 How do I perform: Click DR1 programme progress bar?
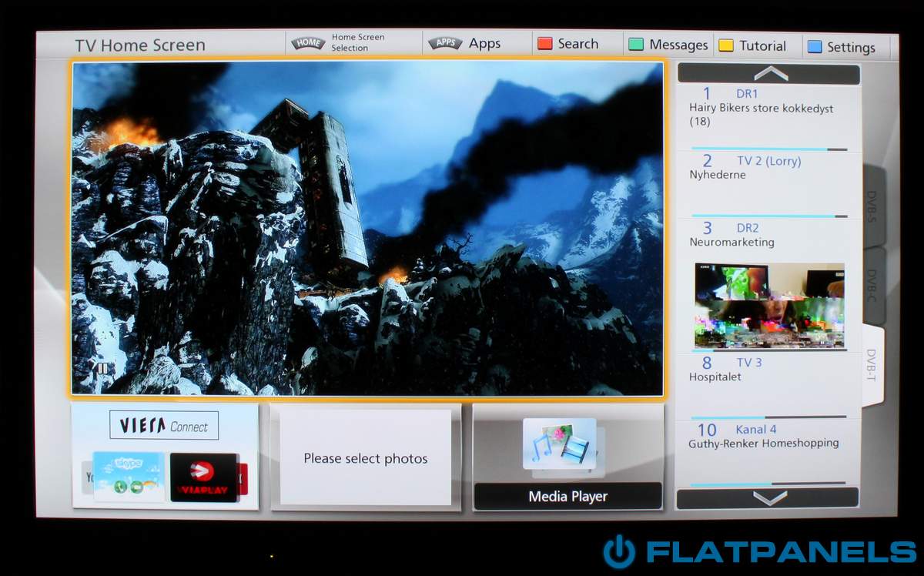[x=769, y=149]
